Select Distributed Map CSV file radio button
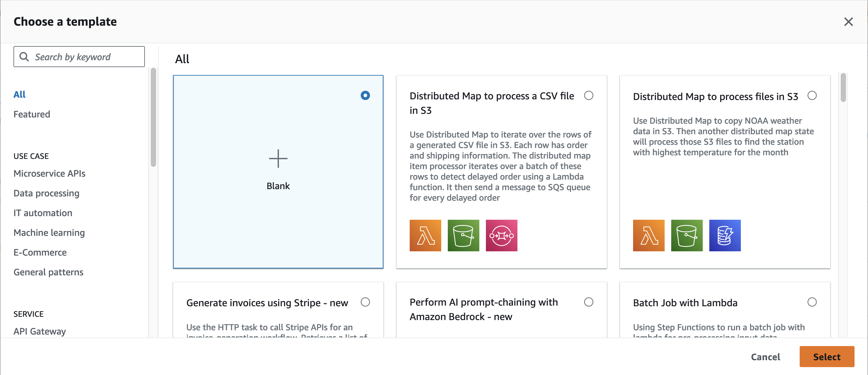This screenshot has width=868, height=375. 589,95
